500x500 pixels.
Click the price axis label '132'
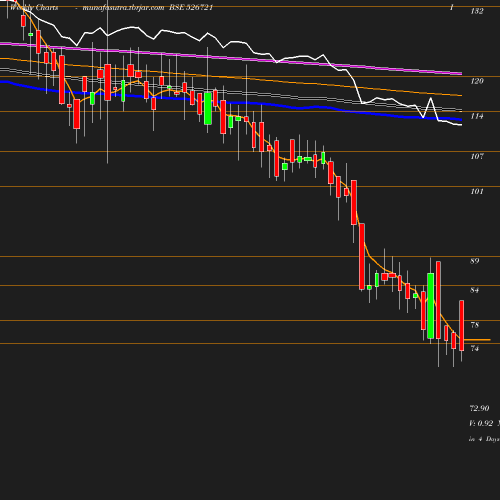tap(477, 11)
